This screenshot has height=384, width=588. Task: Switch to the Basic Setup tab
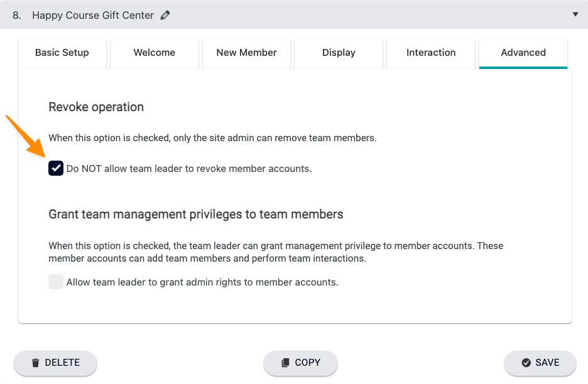coord(62,53)
